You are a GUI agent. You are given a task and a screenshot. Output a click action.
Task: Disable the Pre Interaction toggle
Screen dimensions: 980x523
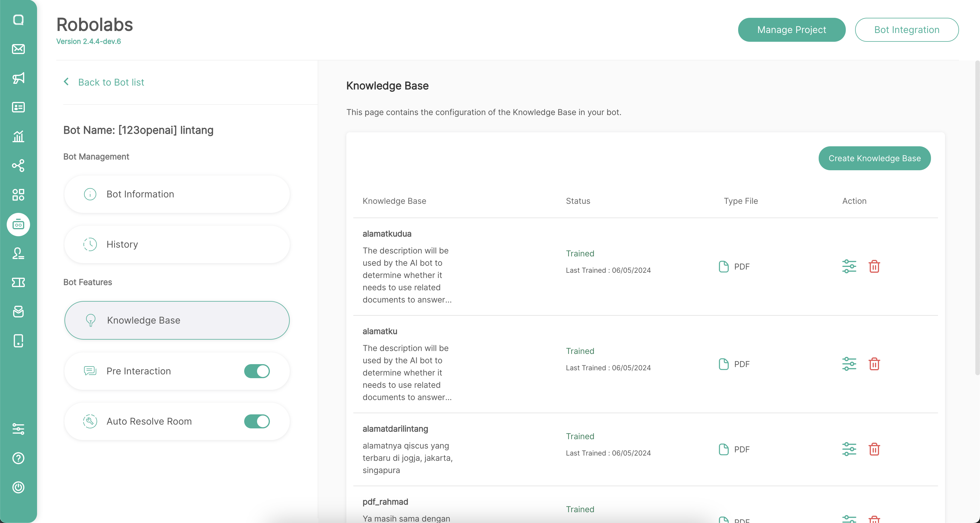click(257, 371)
